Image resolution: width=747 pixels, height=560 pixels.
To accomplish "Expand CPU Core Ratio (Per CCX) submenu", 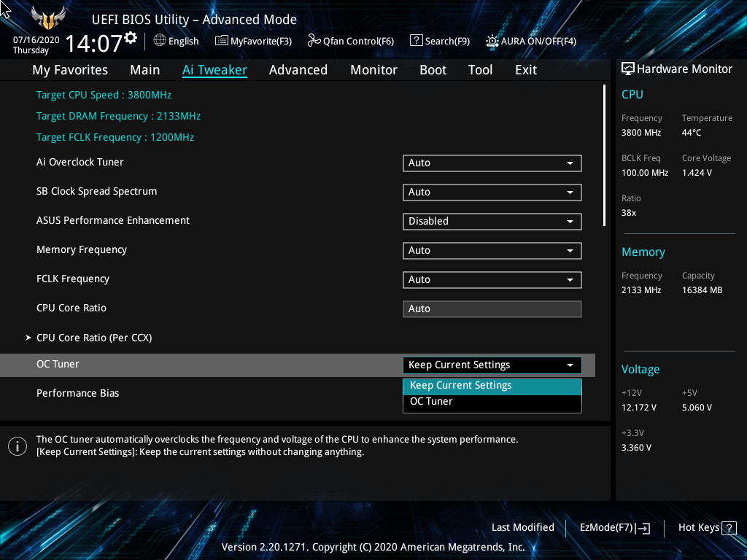I will pos(94,338).
